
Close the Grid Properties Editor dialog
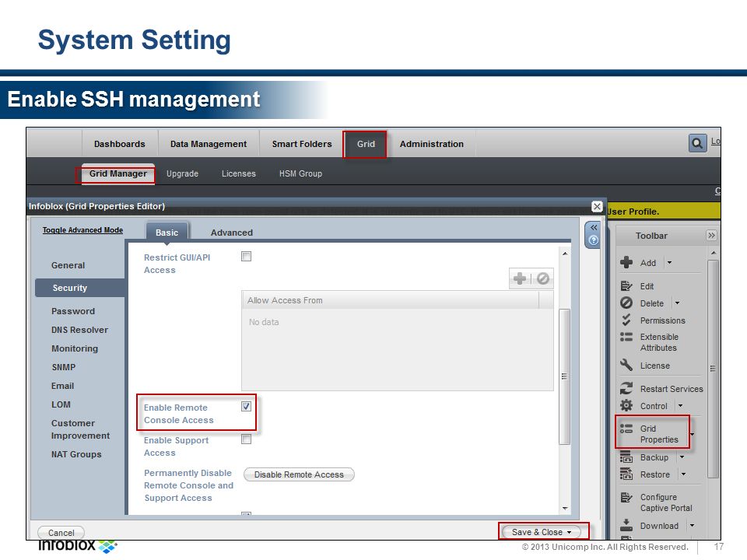tap(597, 206)
